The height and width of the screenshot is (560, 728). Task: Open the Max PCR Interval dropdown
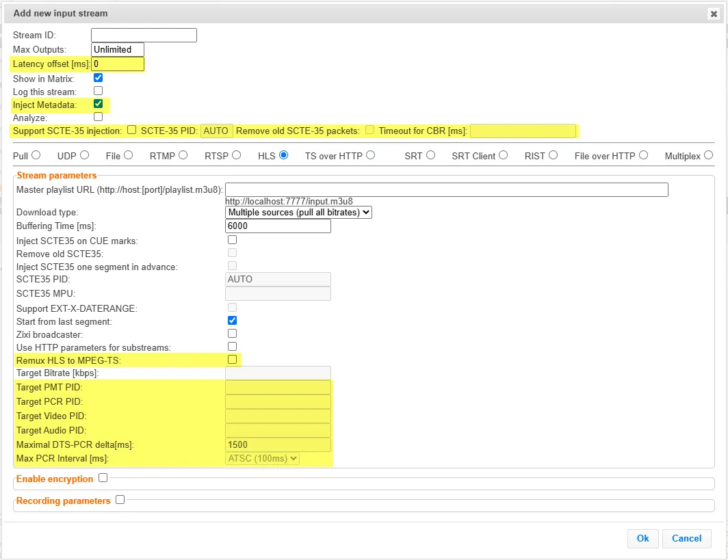coord(262,459)
